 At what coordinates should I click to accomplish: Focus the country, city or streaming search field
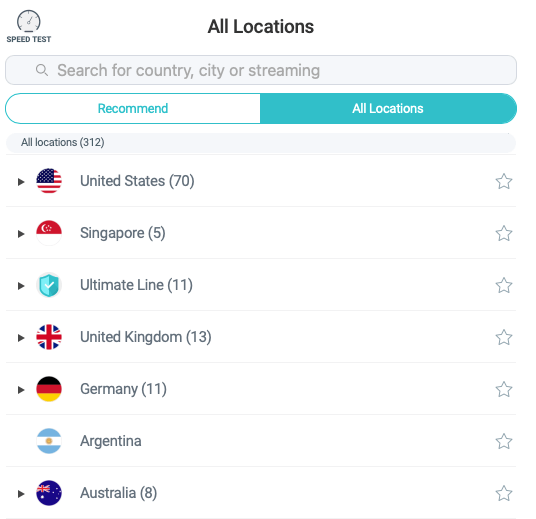pos(261,70)
